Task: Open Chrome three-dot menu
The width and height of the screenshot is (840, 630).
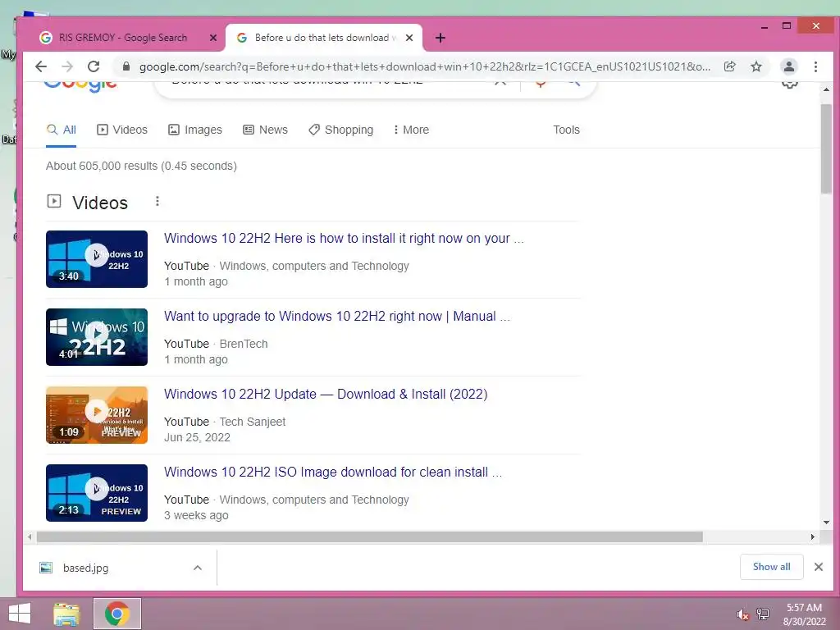Action: click(815, 66)
